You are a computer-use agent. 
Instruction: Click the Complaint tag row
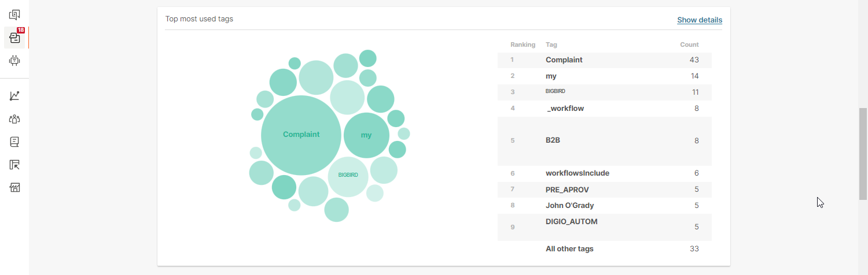[605, 60]
